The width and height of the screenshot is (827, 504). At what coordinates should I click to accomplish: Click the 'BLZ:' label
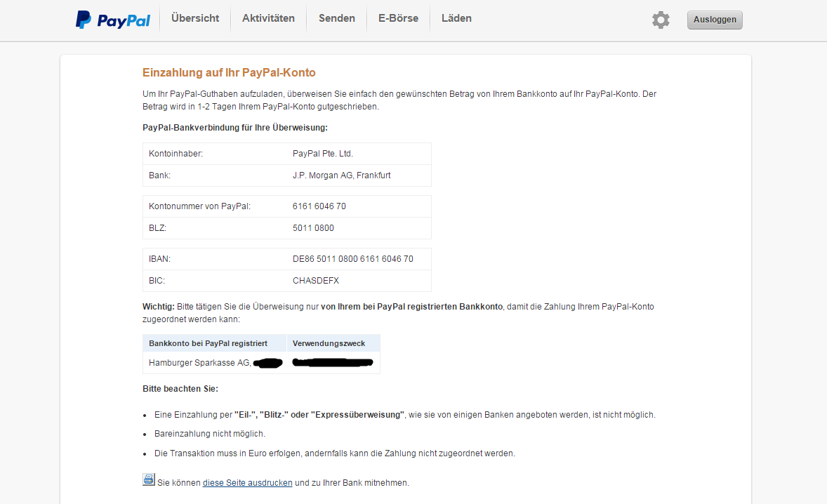click(157, 228)
